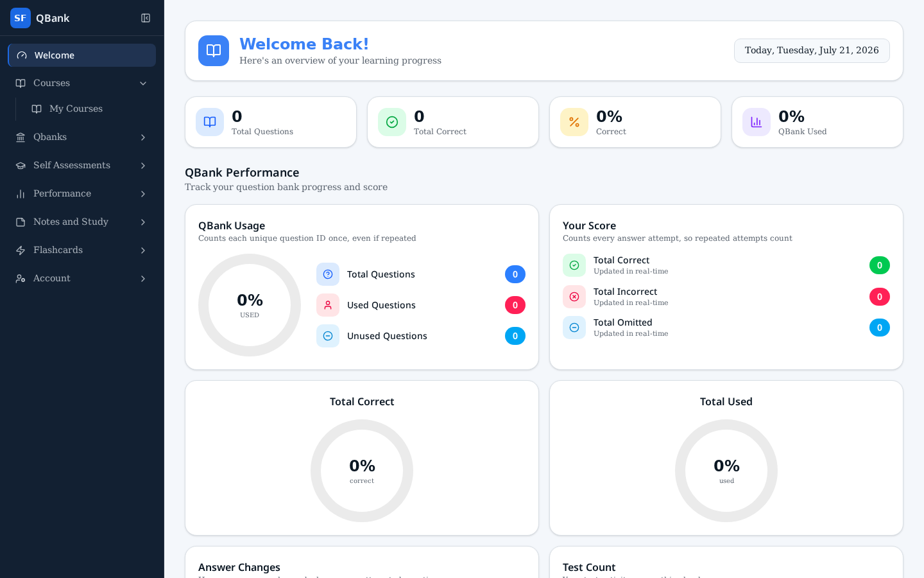Click the minus circle icon beside Unused Questions

tap(328, 336)
